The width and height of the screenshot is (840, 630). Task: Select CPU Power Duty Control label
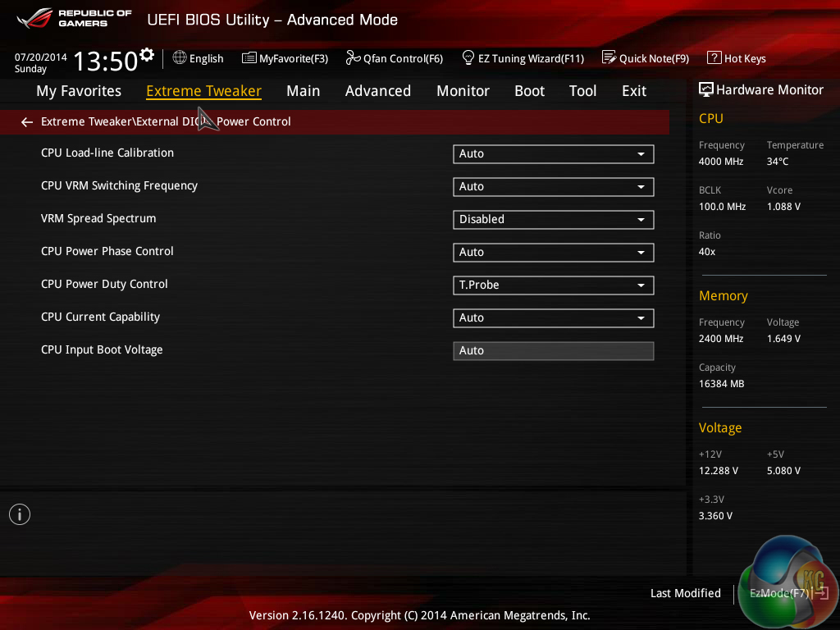[x=104, y=285]
